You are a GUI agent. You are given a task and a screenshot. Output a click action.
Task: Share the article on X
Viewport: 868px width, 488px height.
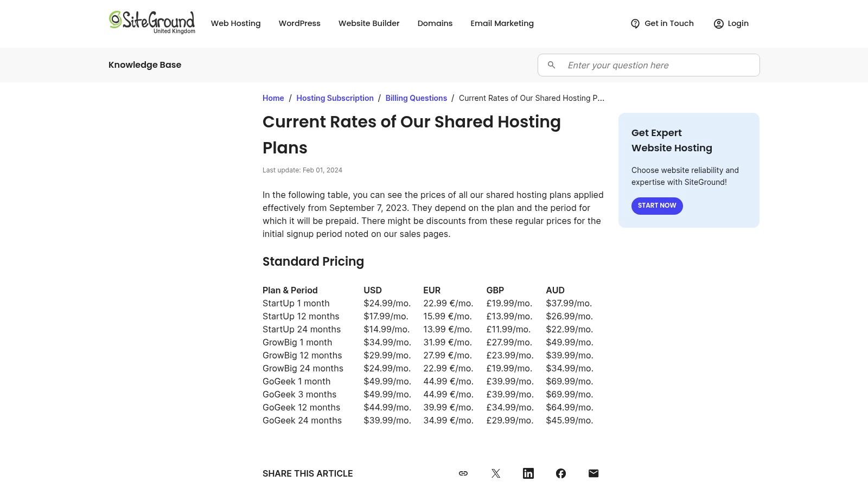pos(496,473)
